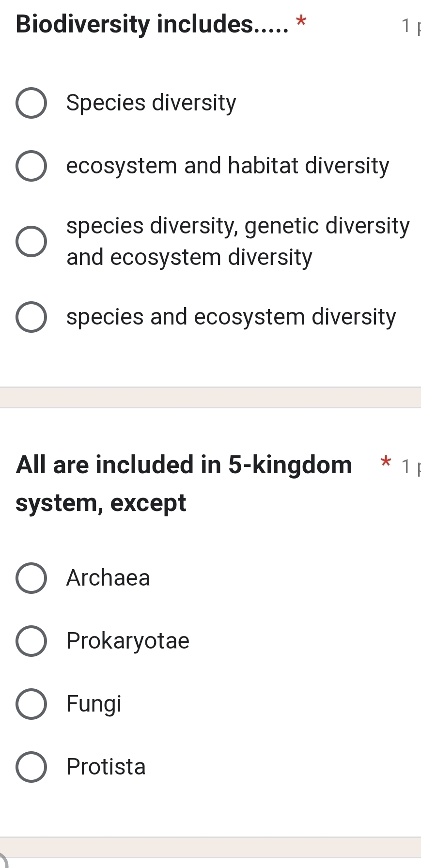Click the Protista answer label
Image resolution: width=421 pixels, height=868 pixels.
click(x=106, y=767)
